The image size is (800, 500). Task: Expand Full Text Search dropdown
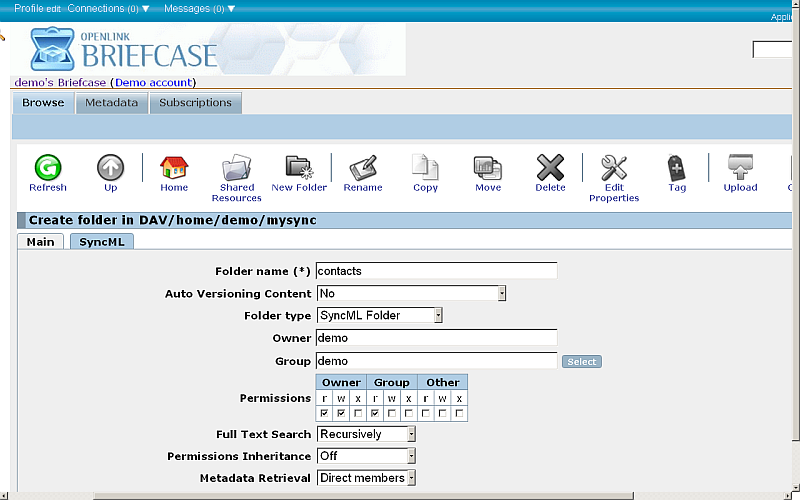(366, 434)
